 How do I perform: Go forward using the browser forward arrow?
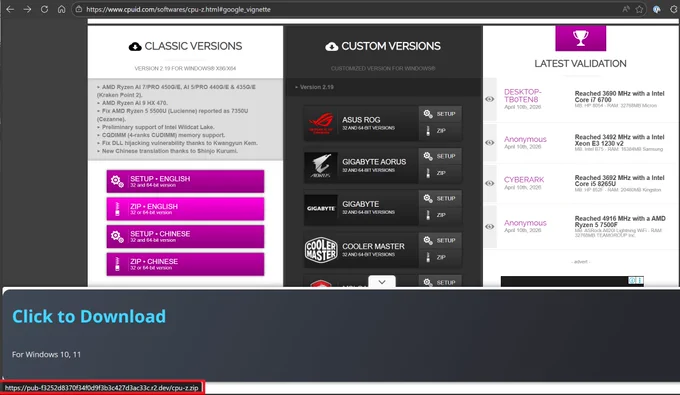pyautogui.click(x=27, y=9)
